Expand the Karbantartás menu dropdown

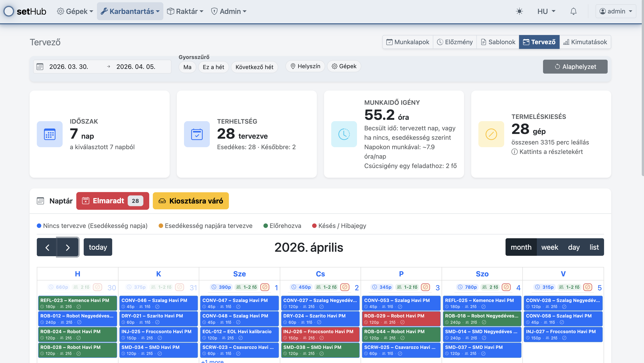(x=130, y=11)
